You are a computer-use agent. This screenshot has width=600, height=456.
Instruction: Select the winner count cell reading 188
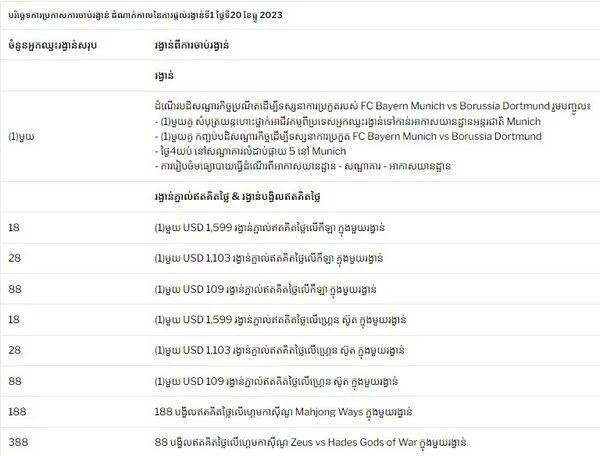pos(17,412)
